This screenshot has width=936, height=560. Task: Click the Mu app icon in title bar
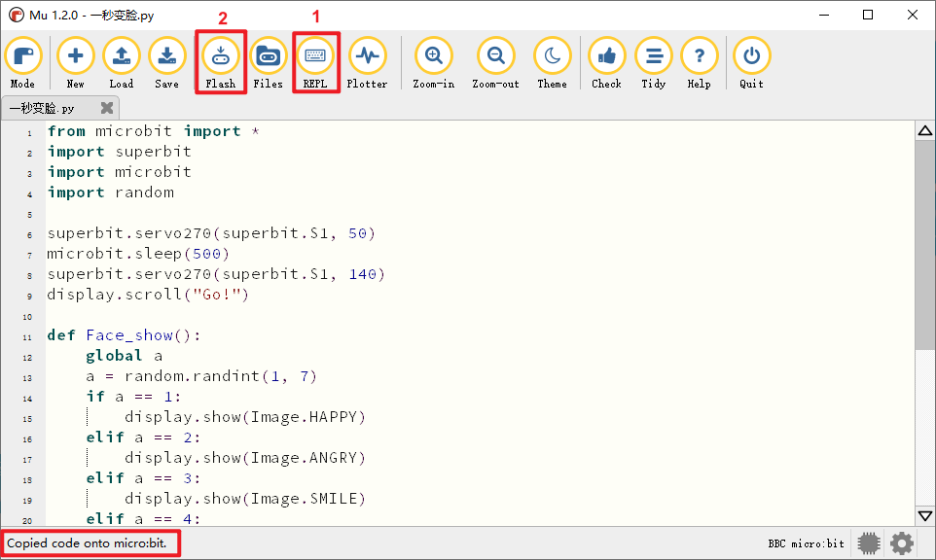pos(17,15)
